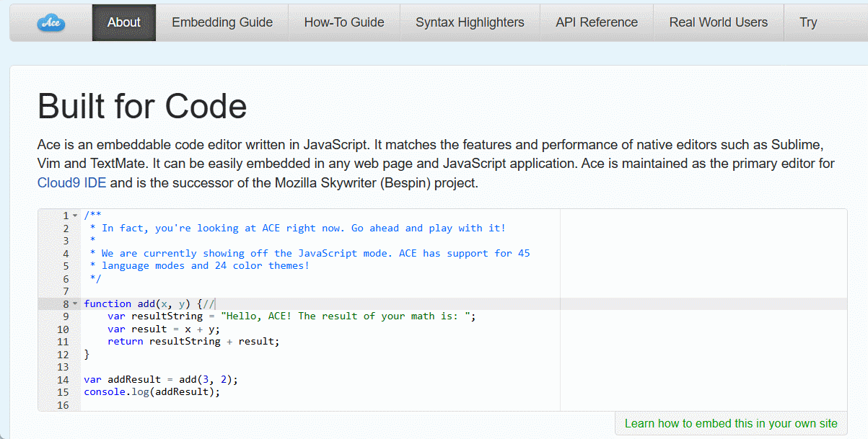This screenshot has height=439, width=868.
Task: Open the About tab
Action: [124, 22]
